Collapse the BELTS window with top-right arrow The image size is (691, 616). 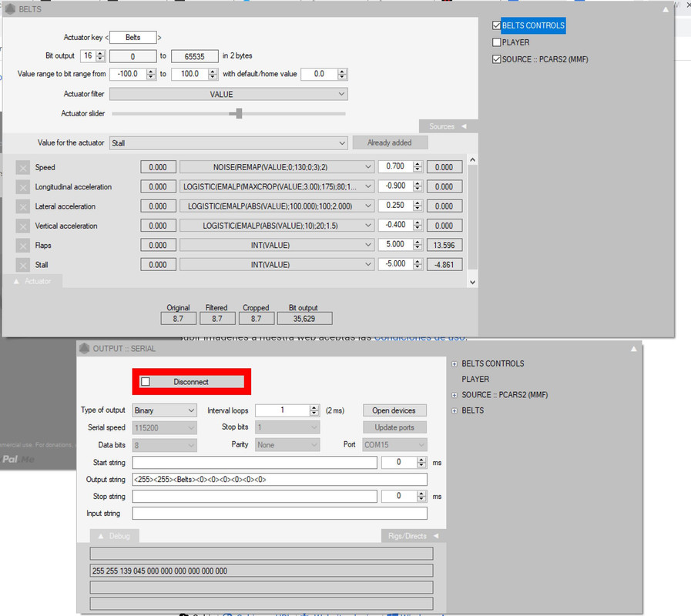coord(666,9)
